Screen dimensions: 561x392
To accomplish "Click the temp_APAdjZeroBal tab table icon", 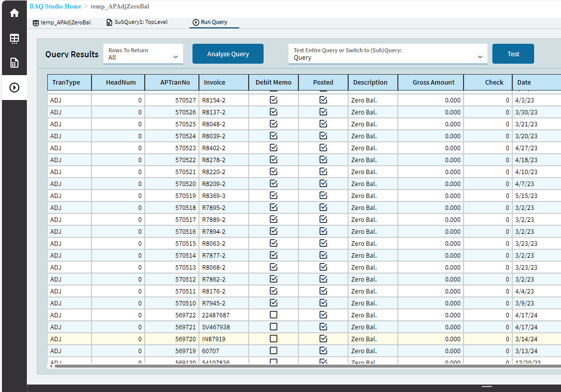I will [x=36, y=23].
